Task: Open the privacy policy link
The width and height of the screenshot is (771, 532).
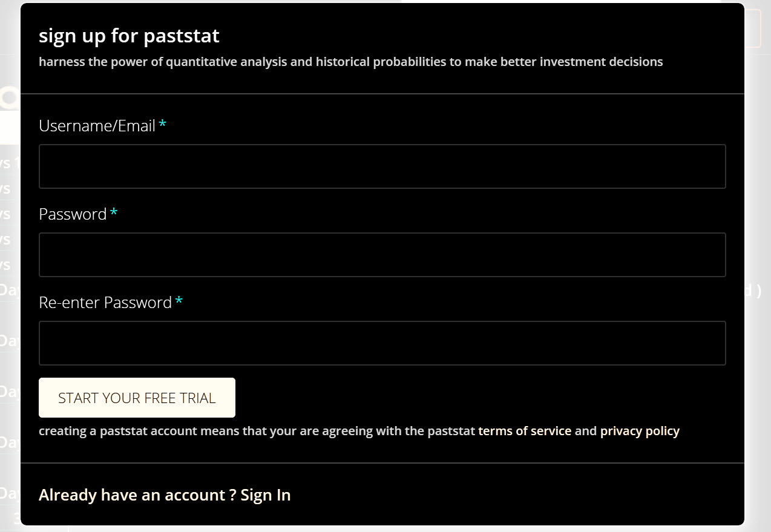Action: [x=640, y=431]
